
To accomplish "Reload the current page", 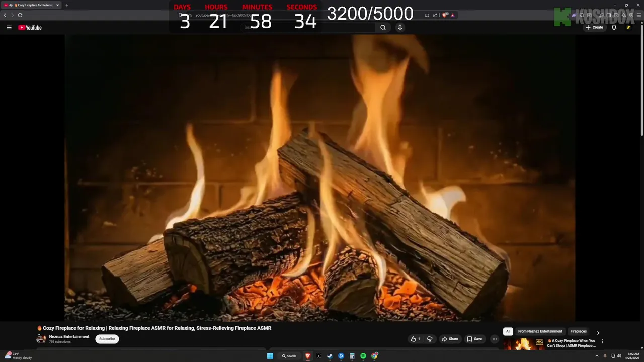I will click(x=20, y=15).
